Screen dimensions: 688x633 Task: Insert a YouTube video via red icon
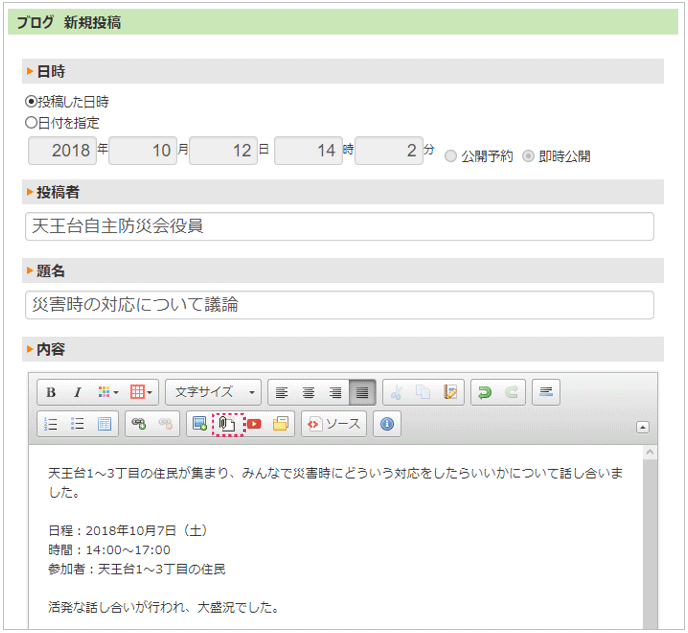tap(255, 424)
